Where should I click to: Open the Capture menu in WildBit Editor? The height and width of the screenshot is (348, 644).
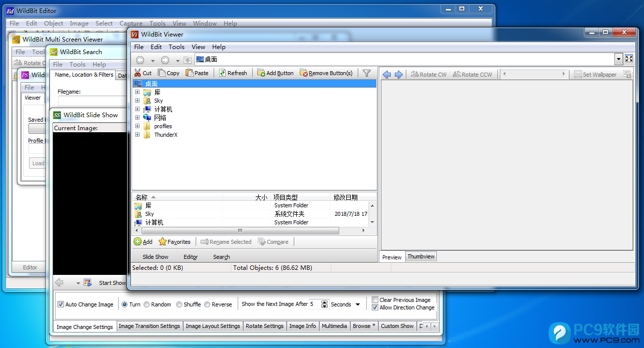(131, 23)
